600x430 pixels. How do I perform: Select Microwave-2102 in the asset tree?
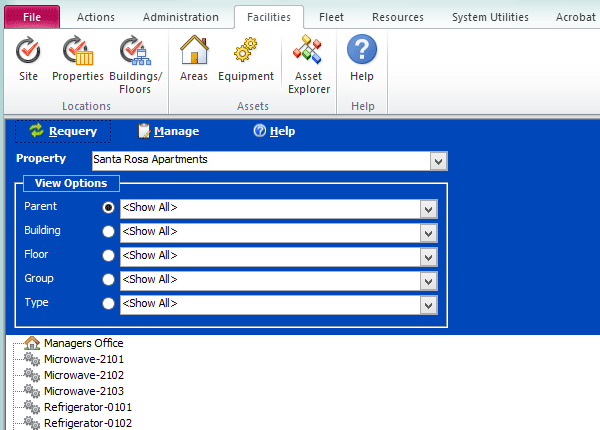click(x=83, y=375)
